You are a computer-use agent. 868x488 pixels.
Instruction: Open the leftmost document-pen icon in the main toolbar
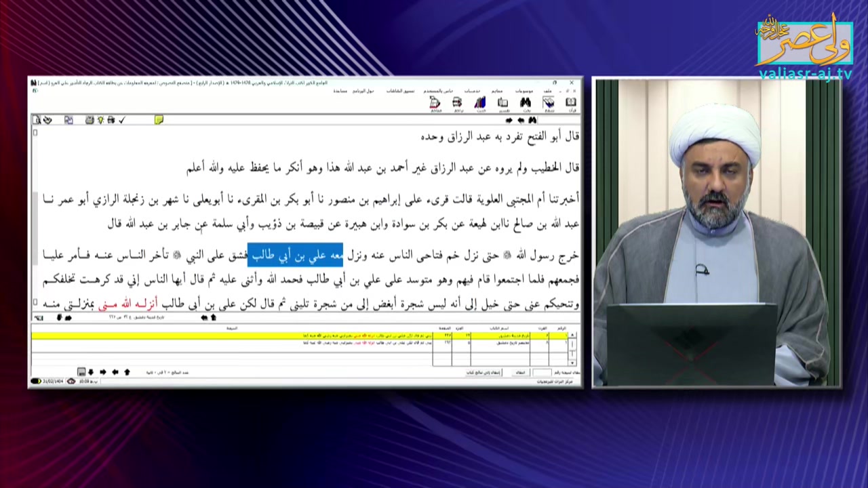(435, 102)
